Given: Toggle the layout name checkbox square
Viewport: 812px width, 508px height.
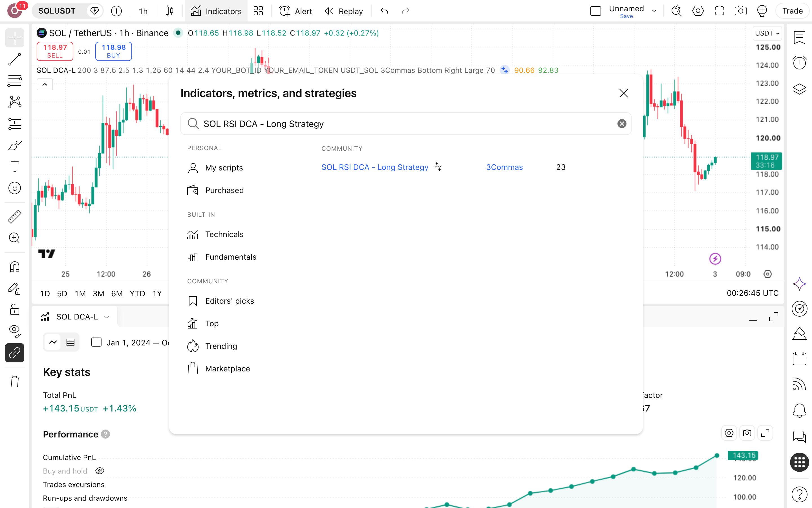Looking at the screenshot, I should click(595, 11).
